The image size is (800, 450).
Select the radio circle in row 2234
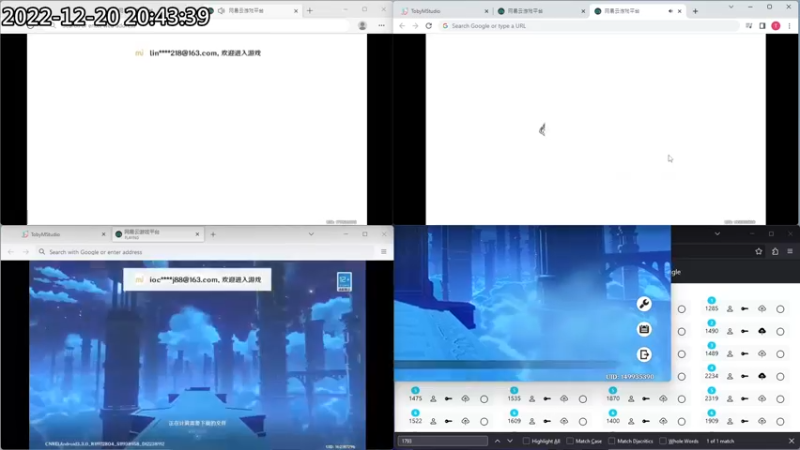(780, 376)
